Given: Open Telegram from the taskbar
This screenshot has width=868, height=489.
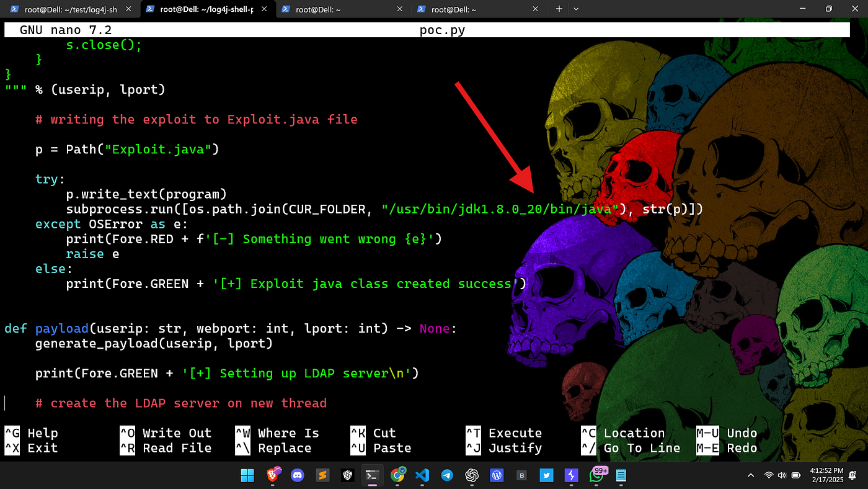Looking at the screenshot, I should (x=447, y=476).
